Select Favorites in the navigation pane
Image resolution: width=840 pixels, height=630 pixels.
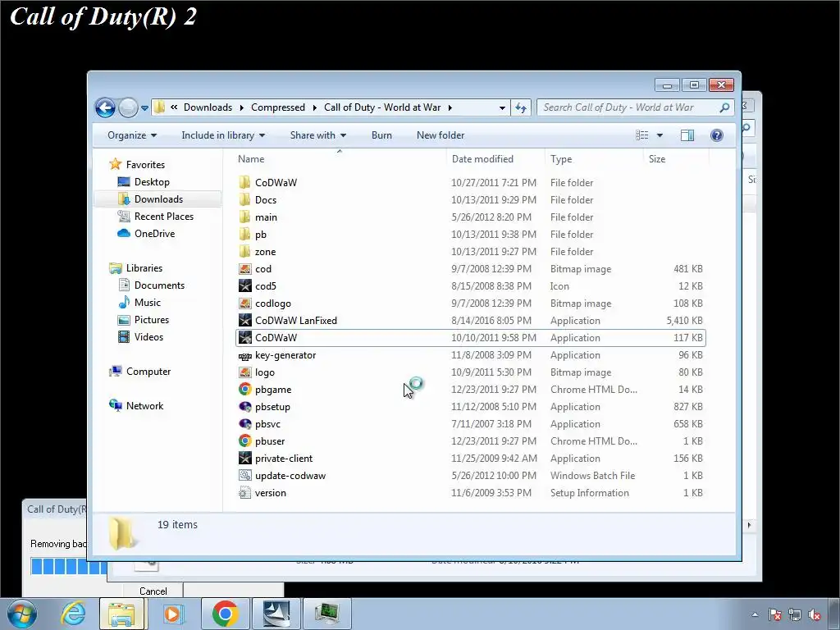[x=137, y=164]
